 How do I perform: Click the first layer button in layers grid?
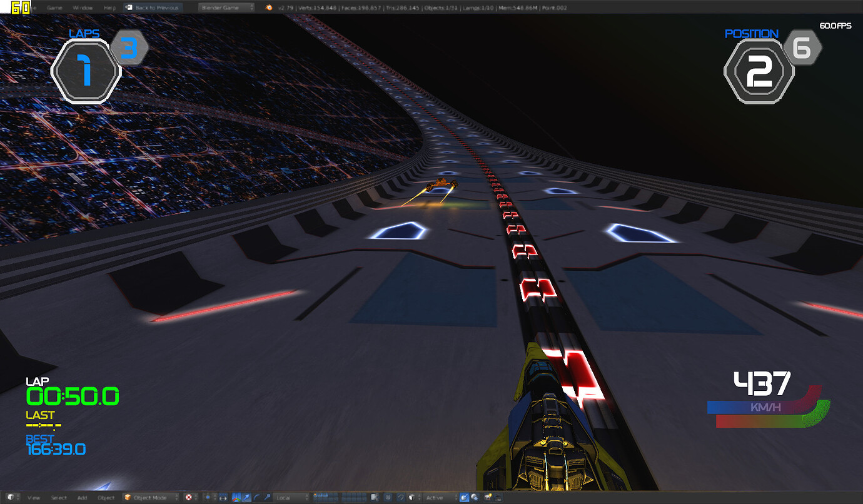click(x=315, y=495)
